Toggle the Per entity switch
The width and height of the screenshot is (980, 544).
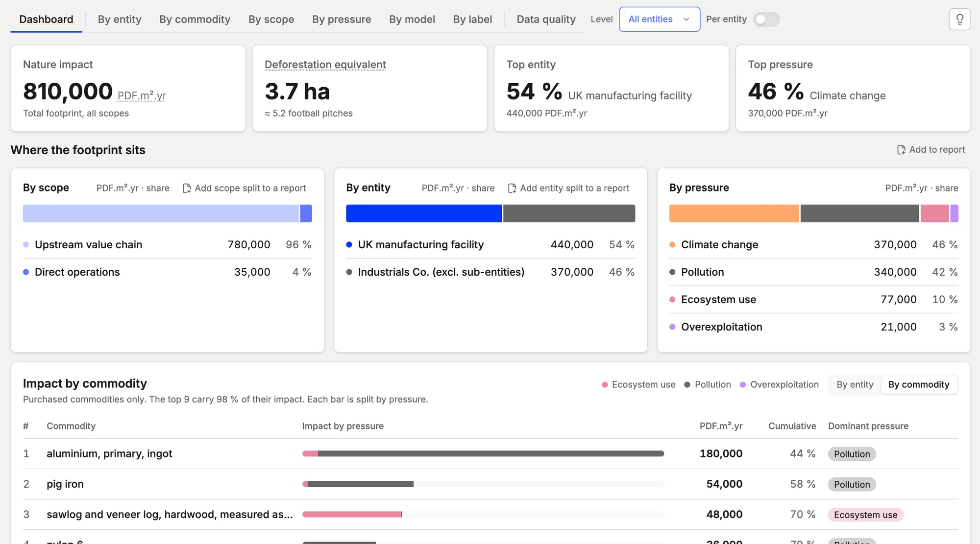(x=766, y=20)
